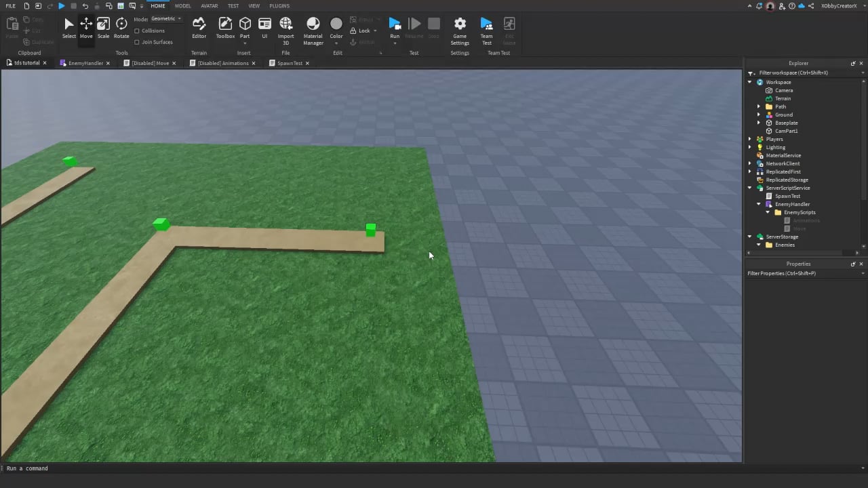Open Game Settings
The image size is (868, 488).
[x=460, y=31]
